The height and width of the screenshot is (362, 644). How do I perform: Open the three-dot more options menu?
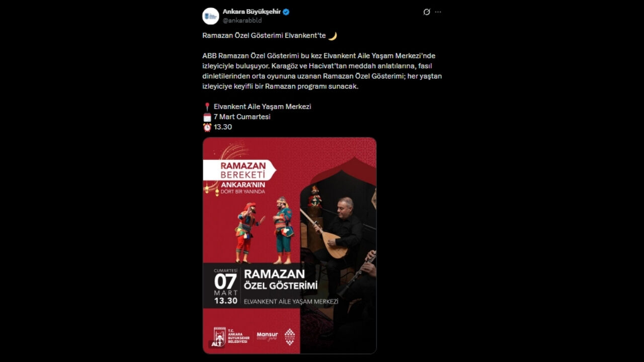coord(438,12)
